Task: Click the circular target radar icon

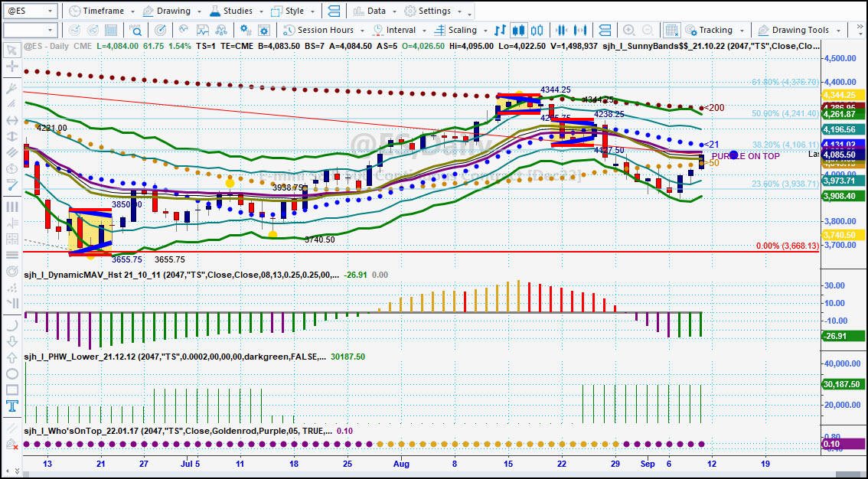Action: click(160, 30)
